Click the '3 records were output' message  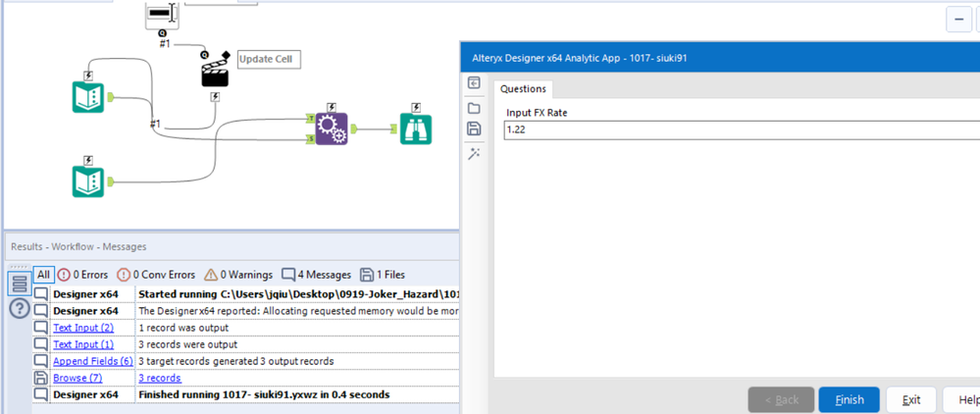pos(187,344)
